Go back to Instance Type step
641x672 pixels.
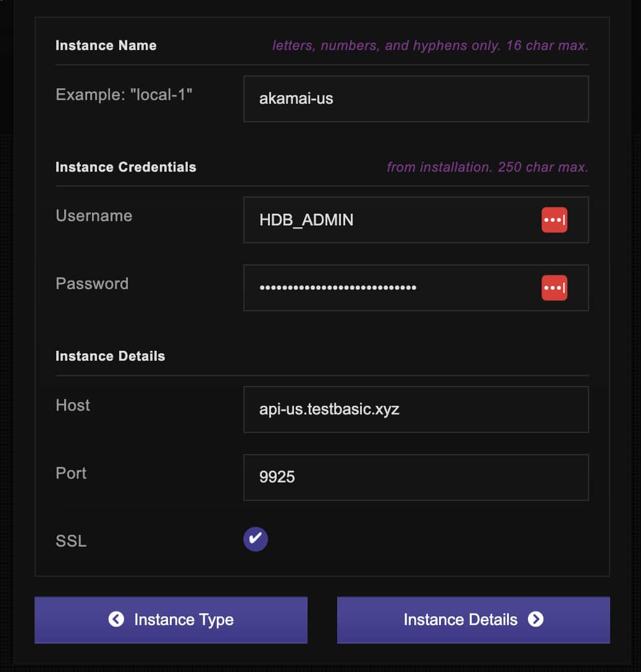click(x=170, y=619)
